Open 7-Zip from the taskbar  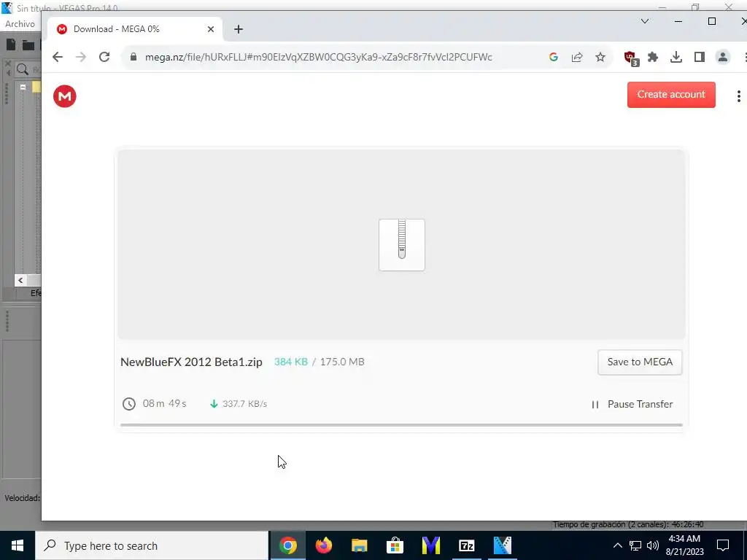466,545
